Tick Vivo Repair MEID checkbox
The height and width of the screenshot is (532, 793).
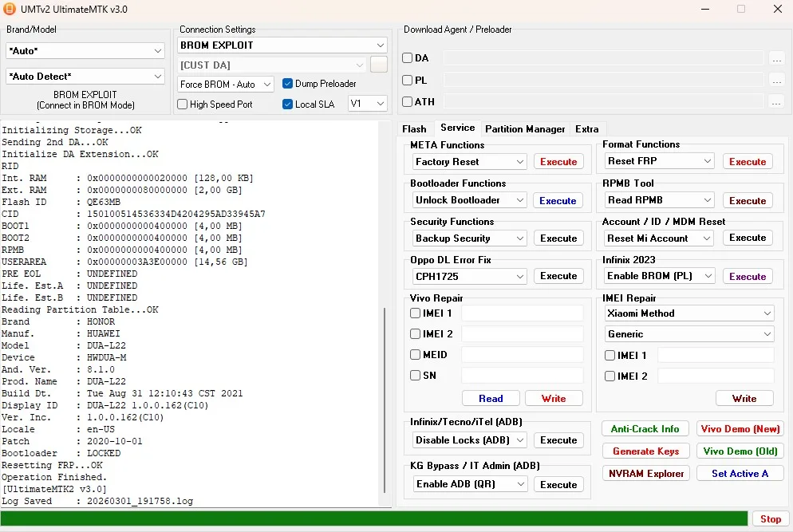tap(415, 354)
